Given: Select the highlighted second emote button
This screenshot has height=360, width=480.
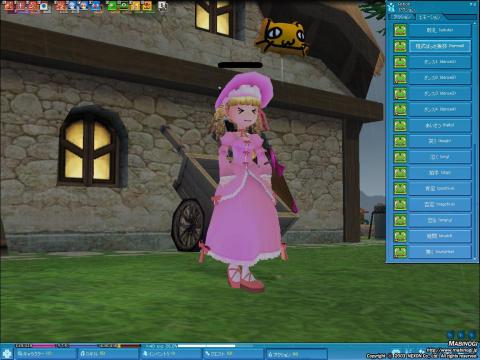Looking at the screenshot, I should [440, 46].
